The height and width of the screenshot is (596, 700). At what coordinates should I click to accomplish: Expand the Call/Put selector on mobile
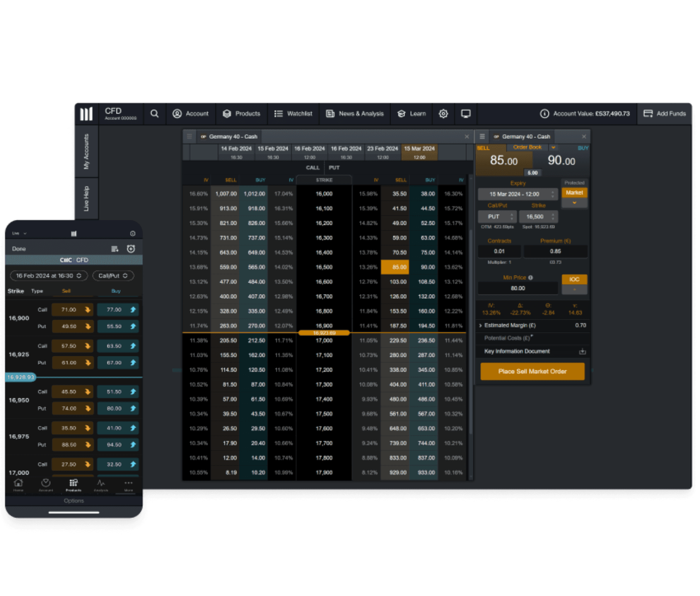coord(113,276)
